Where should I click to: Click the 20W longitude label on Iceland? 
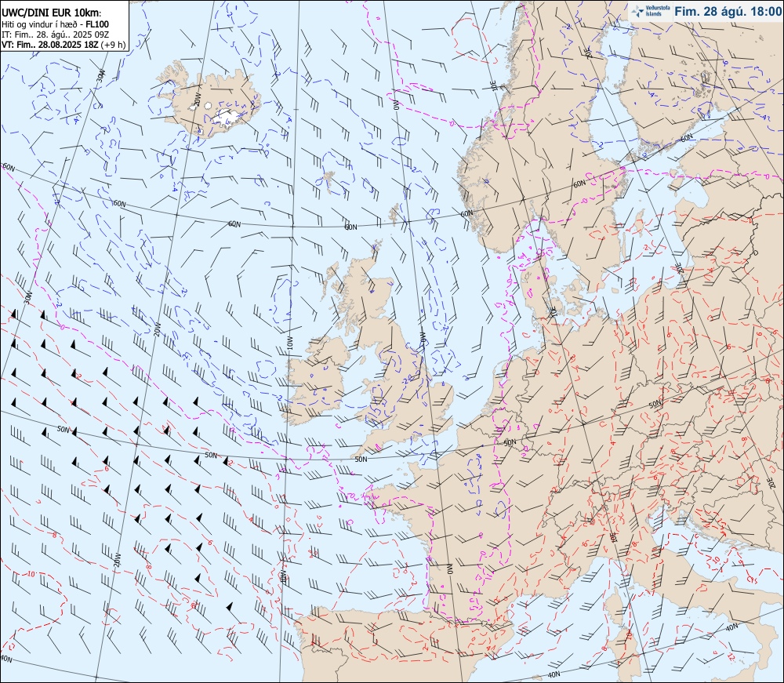[x=197, y=100]
